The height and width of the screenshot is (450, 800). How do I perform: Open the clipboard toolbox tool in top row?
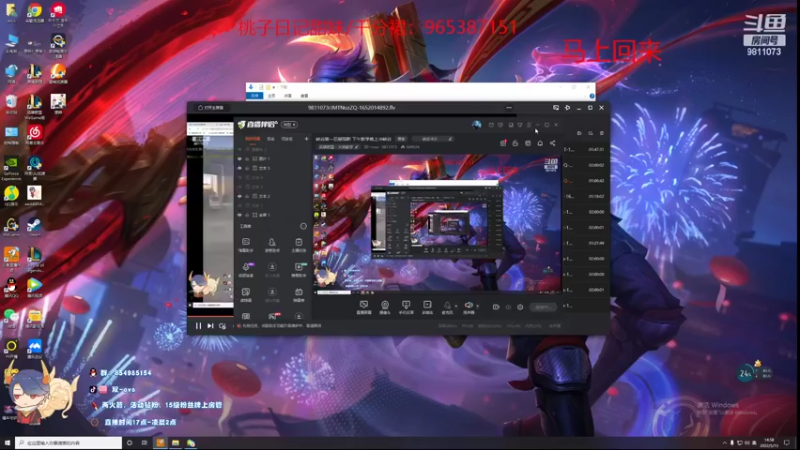point(298,244)
